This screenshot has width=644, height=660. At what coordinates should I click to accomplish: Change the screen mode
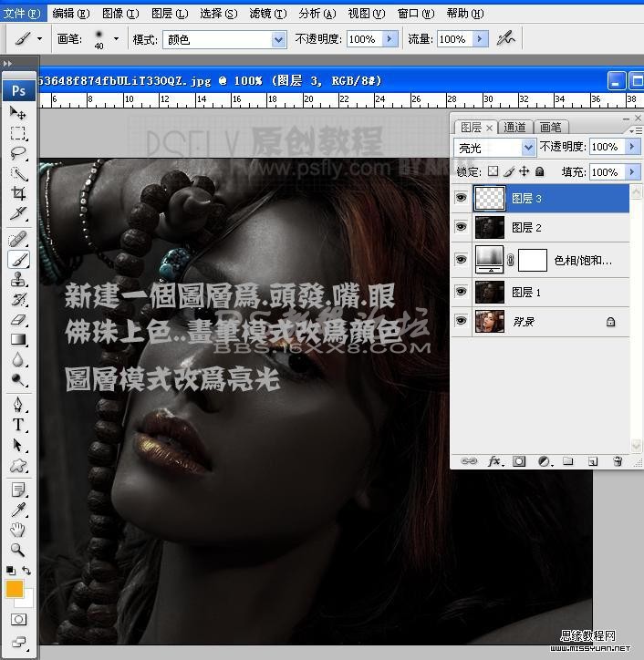coord(18,642)
